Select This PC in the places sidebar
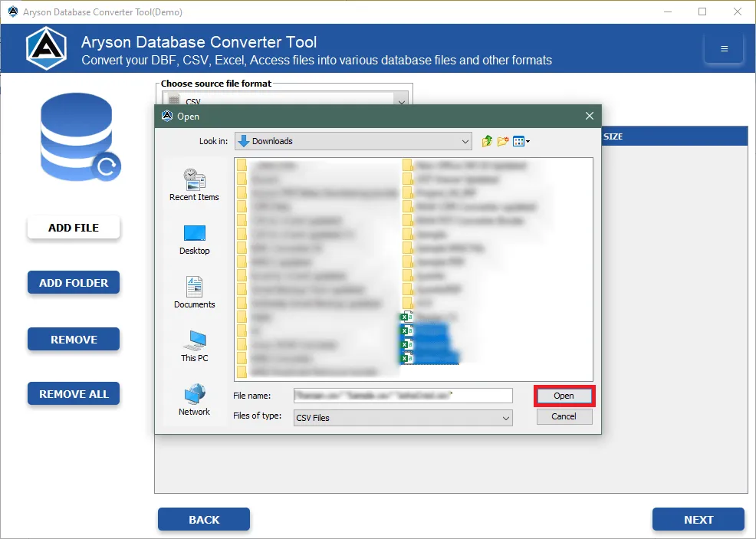The height and width of the screenshot is (539, 756). [194, 346]
